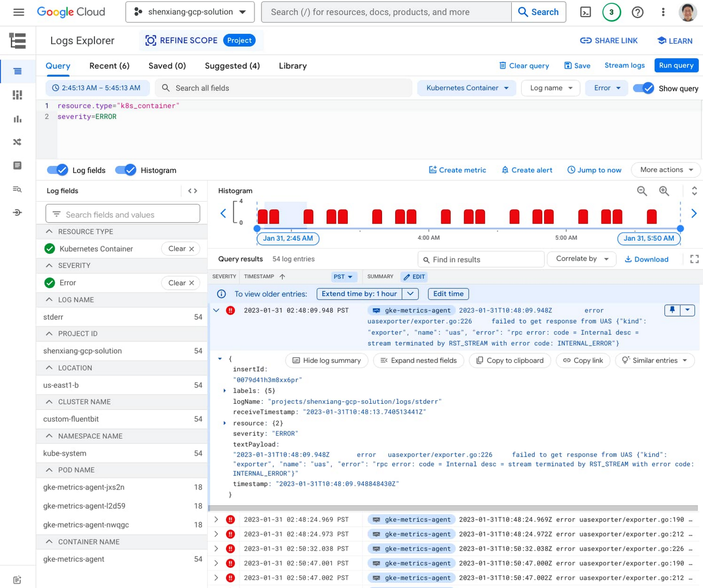This screenshot has width=703, height=588.
Task: Collapse the POD NAME section
Action: click(49, 470)
